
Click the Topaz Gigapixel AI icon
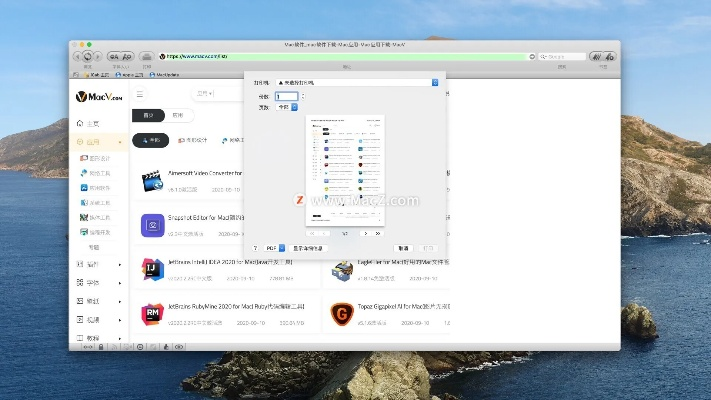342,313
